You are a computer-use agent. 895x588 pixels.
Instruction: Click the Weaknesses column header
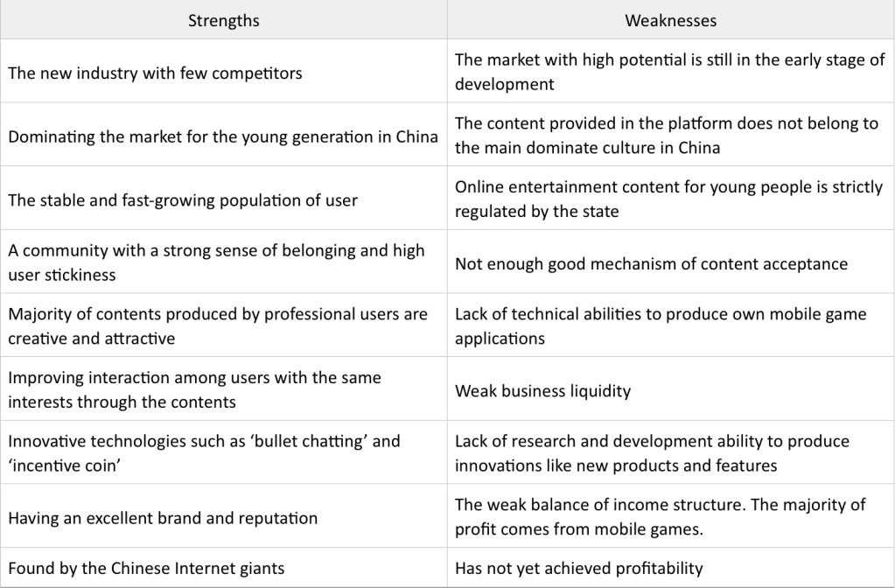(x=670, y=21)
